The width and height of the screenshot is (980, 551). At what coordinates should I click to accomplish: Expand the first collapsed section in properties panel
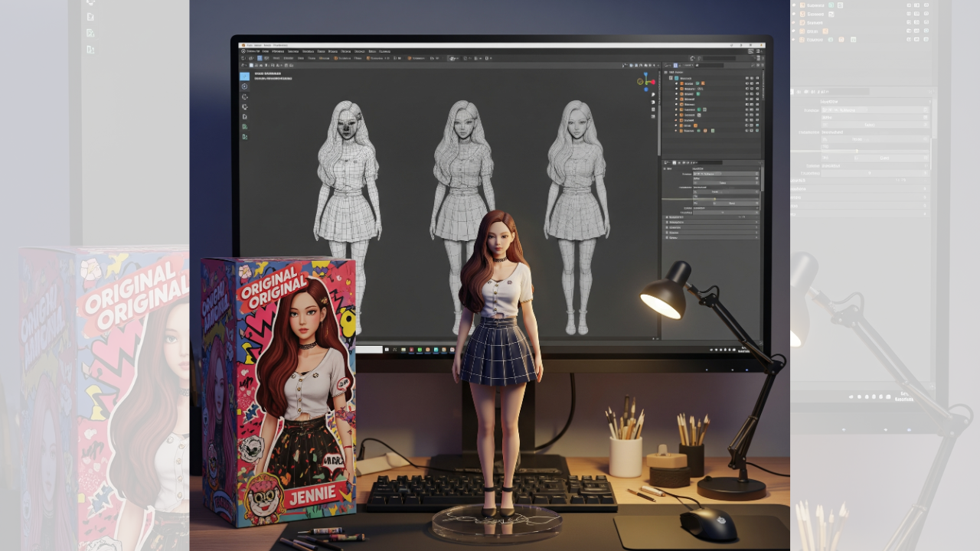click(x=666, y=217)
